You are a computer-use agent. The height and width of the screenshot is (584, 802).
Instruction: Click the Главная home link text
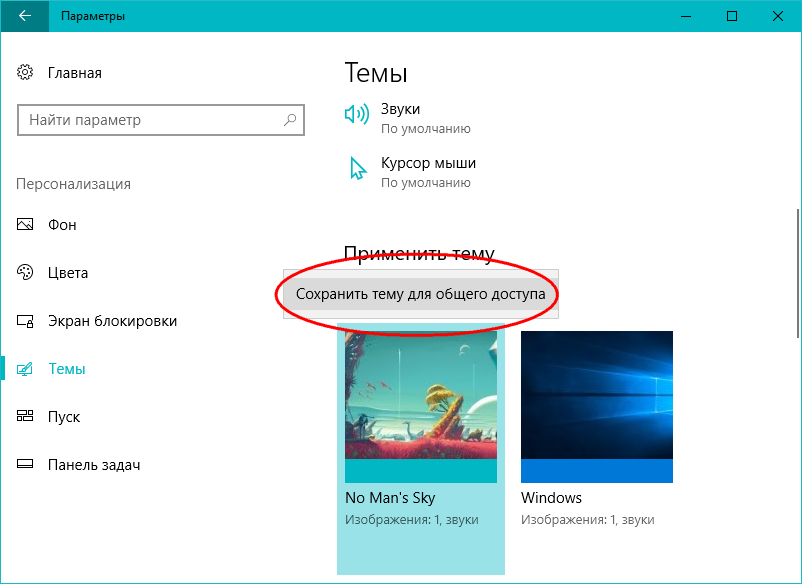[x=75, y=73]
